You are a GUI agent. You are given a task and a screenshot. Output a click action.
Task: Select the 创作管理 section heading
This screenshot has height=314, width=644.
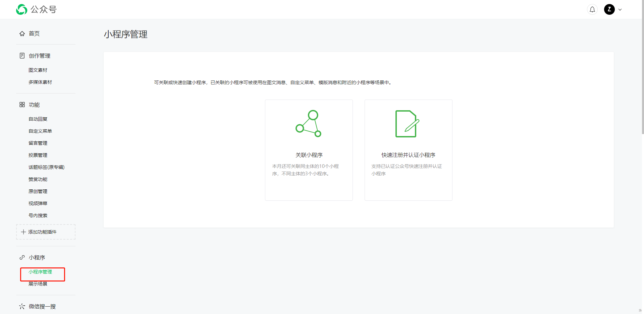pos(40,56)
